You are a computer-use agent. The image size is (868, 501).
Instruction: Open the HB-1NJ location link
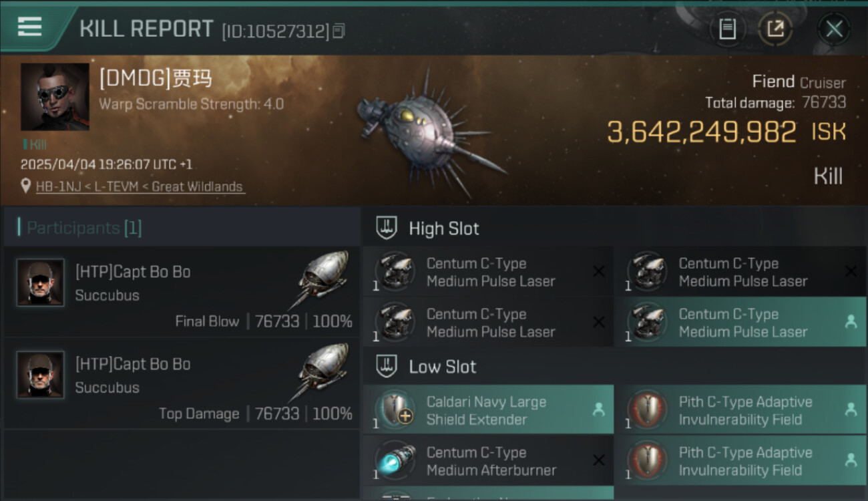coord(140,187)
